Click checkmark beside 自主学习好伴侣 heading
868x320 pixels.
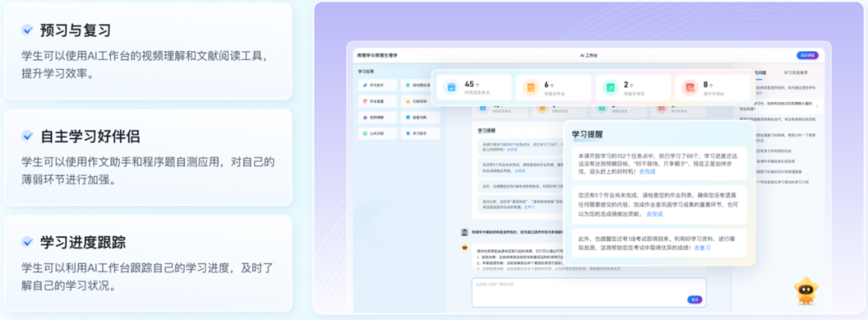(x=27, y=136)
